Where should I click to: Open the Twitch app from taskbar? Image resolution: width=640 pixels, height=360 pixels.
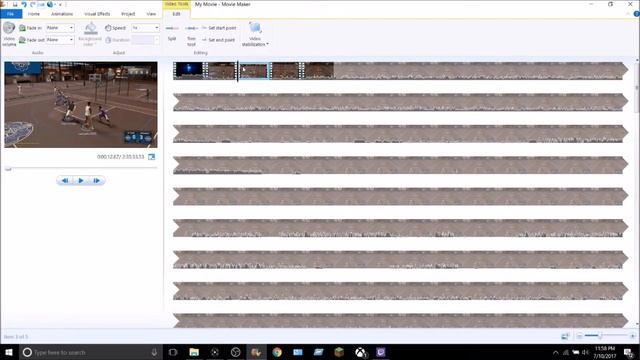pyautogui.click(x=381, y=352)
